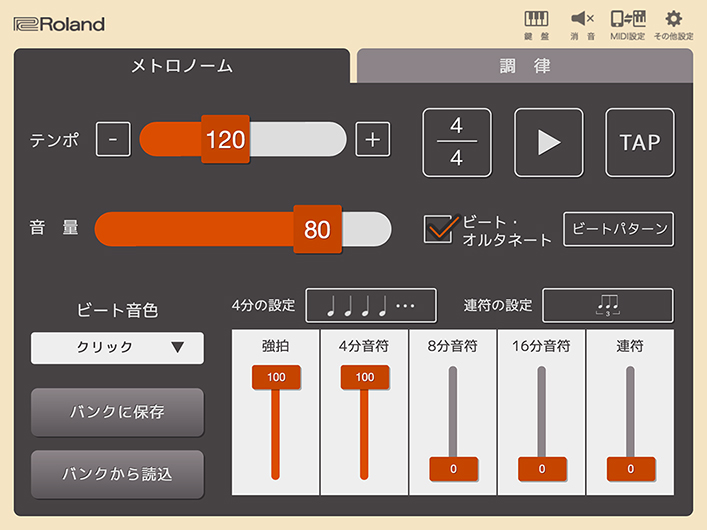Open その他設定 gear icon
The height and width of the screenshot is (530, 707).
click(673, 24)
